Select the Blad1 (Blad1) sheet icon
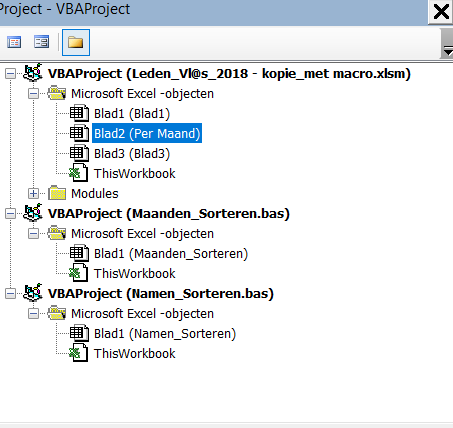453x428 pixels. [79, 113]
